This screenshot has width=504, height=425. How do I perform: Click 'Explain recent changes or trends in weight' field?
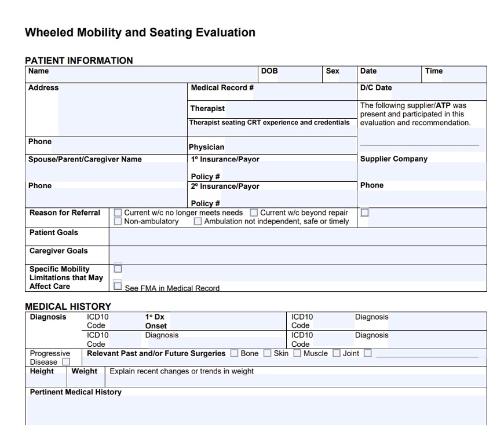tap(295, 380)
